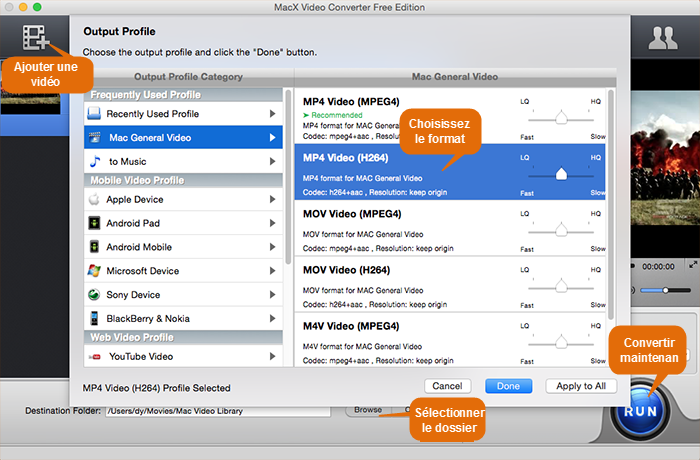Expand the Mac General Video arrow
This screenshot has width=700, height=460.
click(x=272, y=138)
